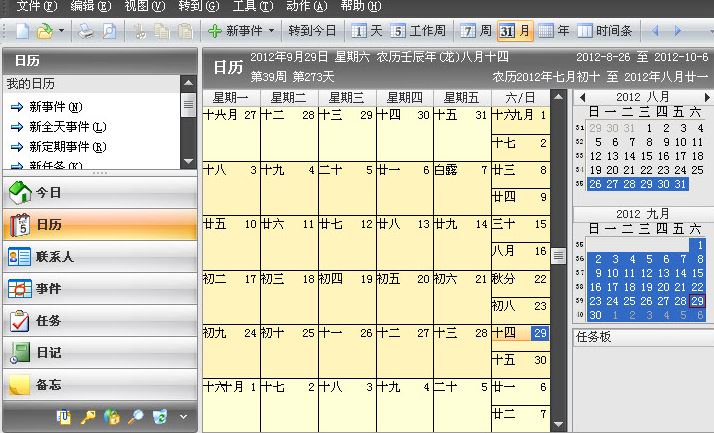The image size is (714, 433).
Task: Click the print preview magnifier icon
Action: click(109, 31)
